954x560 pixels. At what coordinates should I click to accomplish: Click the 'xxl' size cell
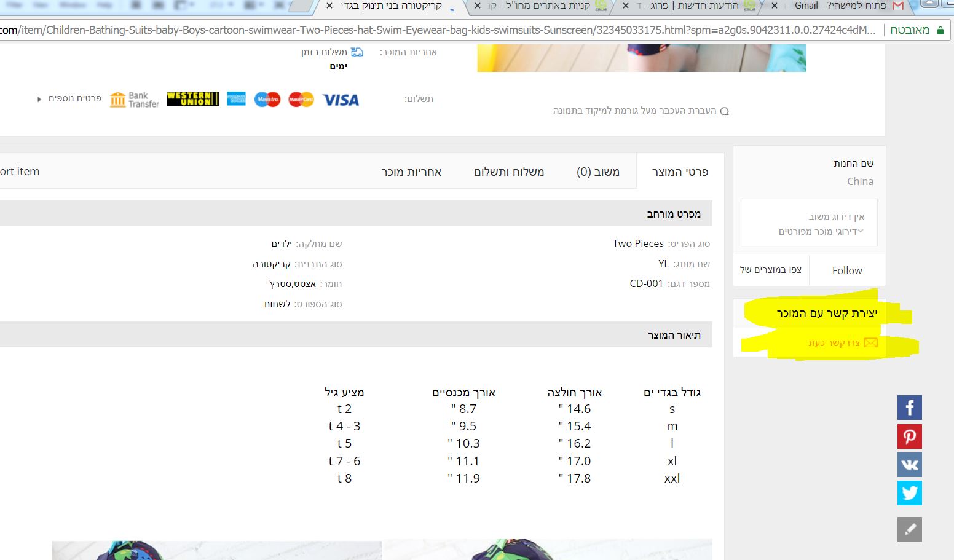pos(672,478)
